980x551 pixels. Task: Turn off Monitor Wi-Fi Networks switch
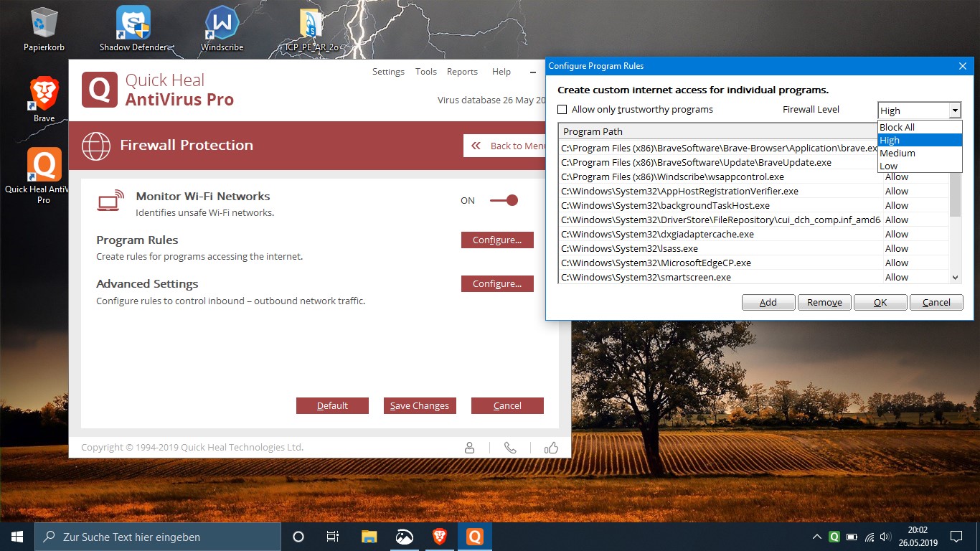[x=504, y=201]
